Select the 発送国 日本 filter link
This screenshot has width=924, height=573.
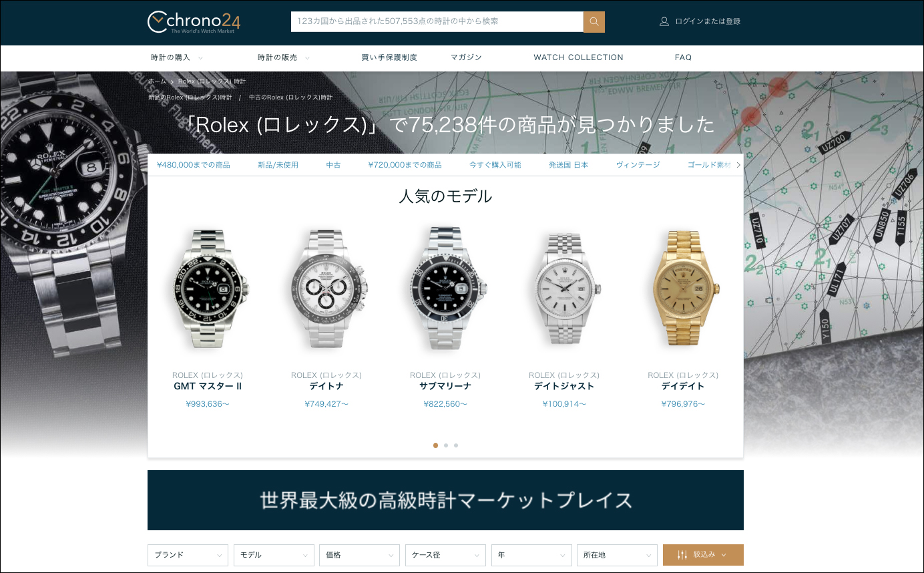568,165
